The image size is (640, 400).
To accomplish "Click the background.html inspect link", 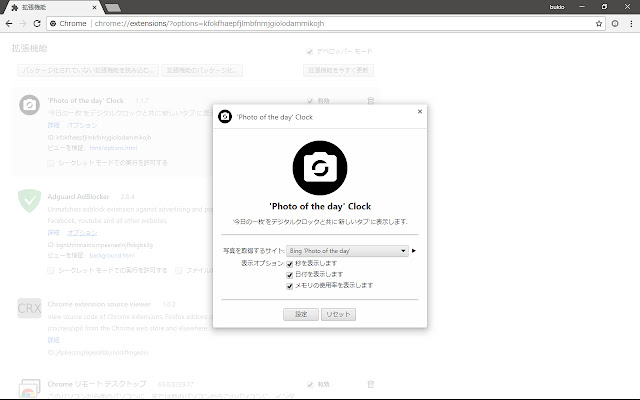I will tap(112, 256).
